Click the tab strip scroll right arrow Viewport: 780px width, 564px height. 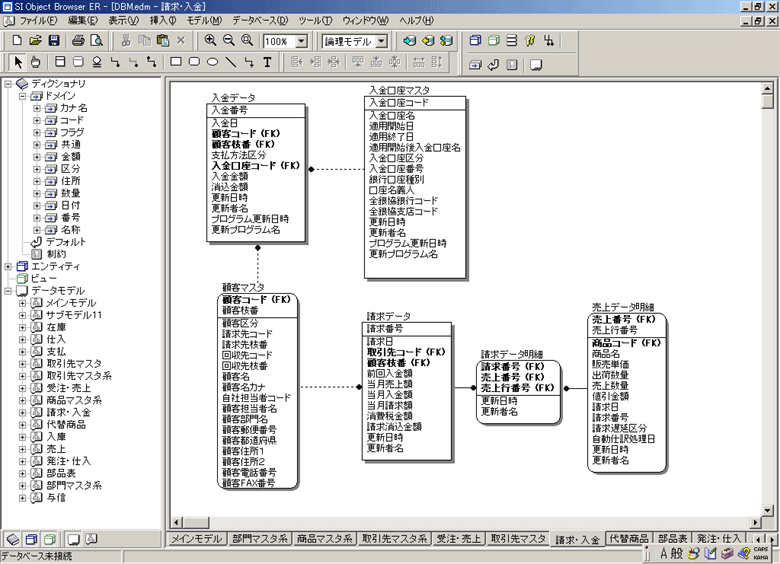coord(772,539)
